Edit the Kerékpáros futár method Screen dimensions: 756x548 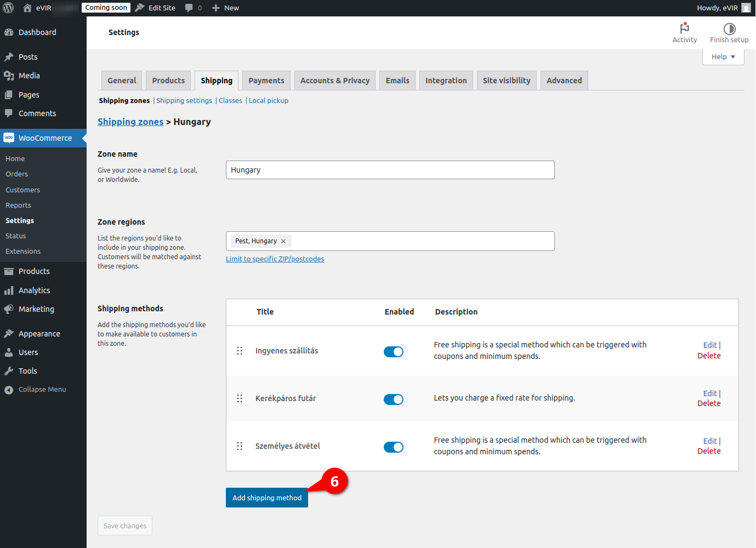[710, 393]
